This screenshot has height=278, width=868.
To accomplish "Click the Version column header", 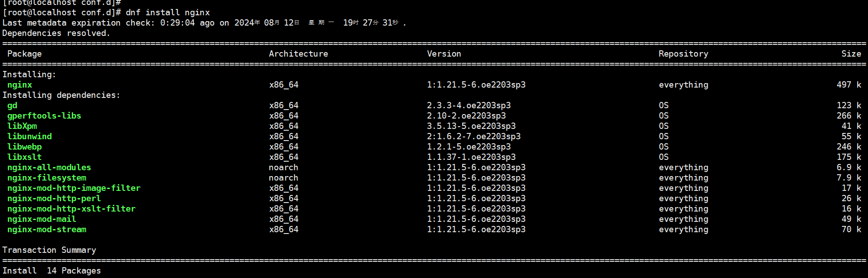I will (x=444, y=54).
